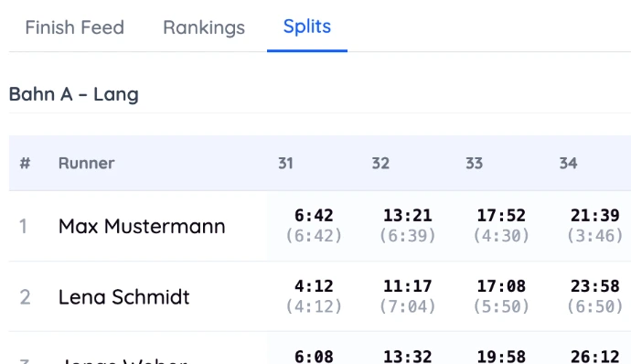Click the Bahn A – Lang heading

point(74,94)
